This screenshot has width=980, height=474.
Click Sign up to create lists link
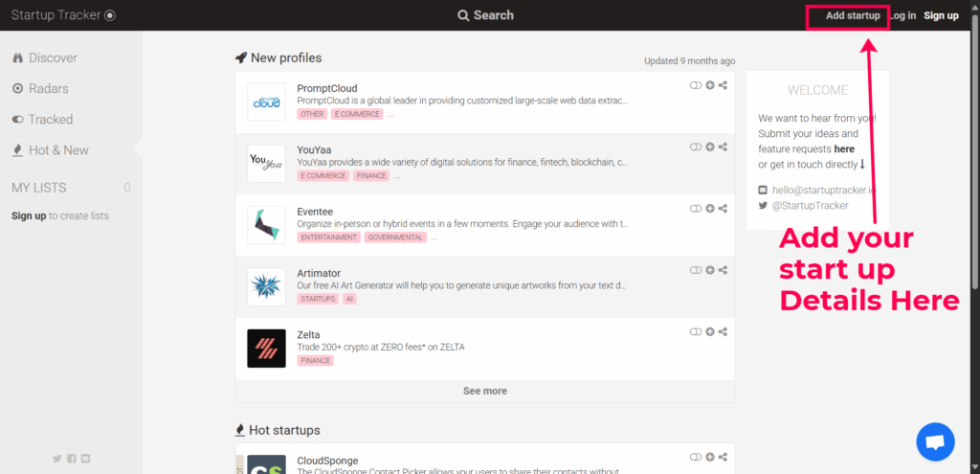click(x=29, y=215)
